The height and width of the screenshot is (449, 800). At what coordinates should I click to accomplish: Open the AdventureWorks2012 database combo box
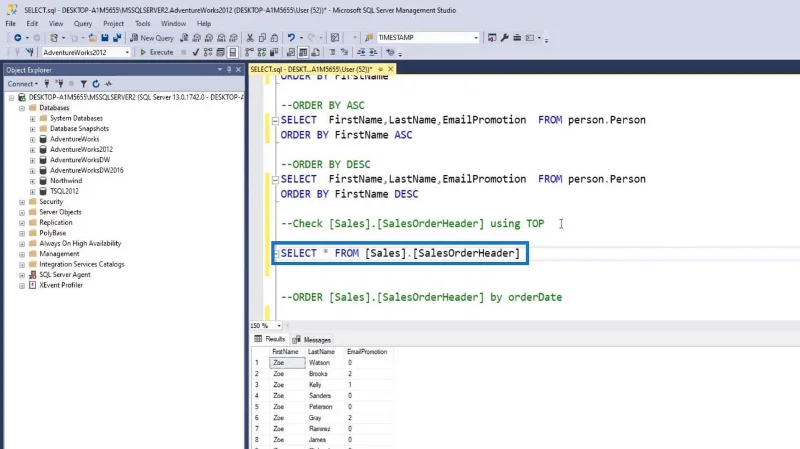pos(86,52)
